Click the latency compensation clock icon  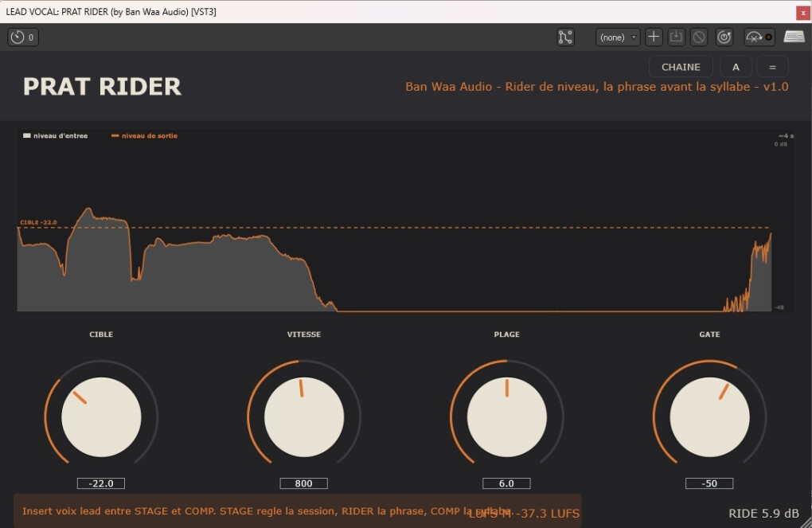pos(23,37)
